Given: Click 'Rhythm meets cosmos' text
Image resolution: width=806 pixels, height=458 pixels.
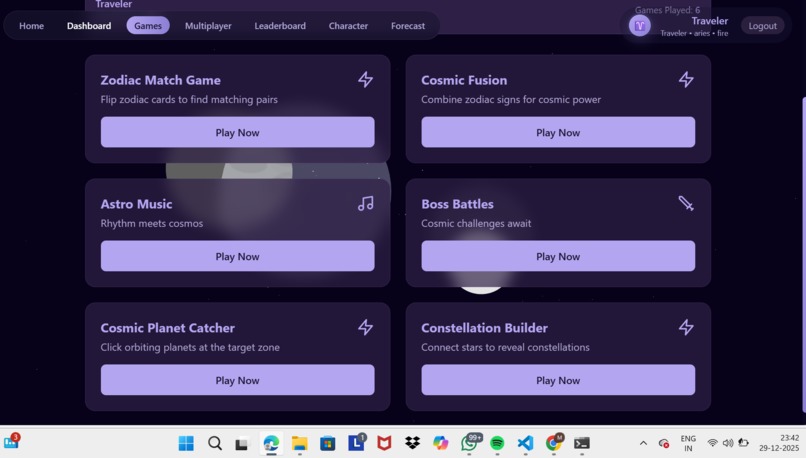Looking at the screenshot, I should 152,224.
